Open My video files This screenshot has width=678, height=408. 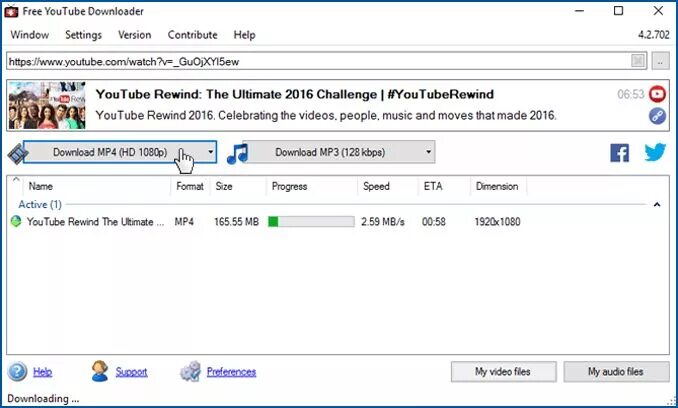503,372
